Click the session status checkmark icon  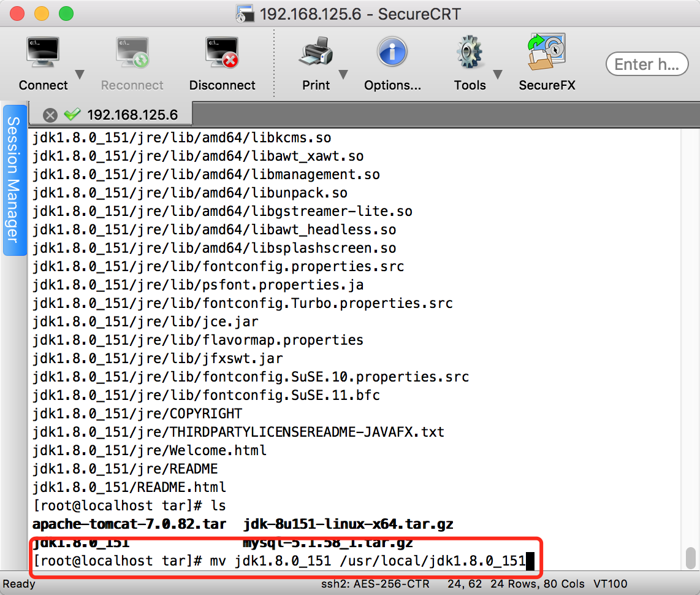pos(73,113)
